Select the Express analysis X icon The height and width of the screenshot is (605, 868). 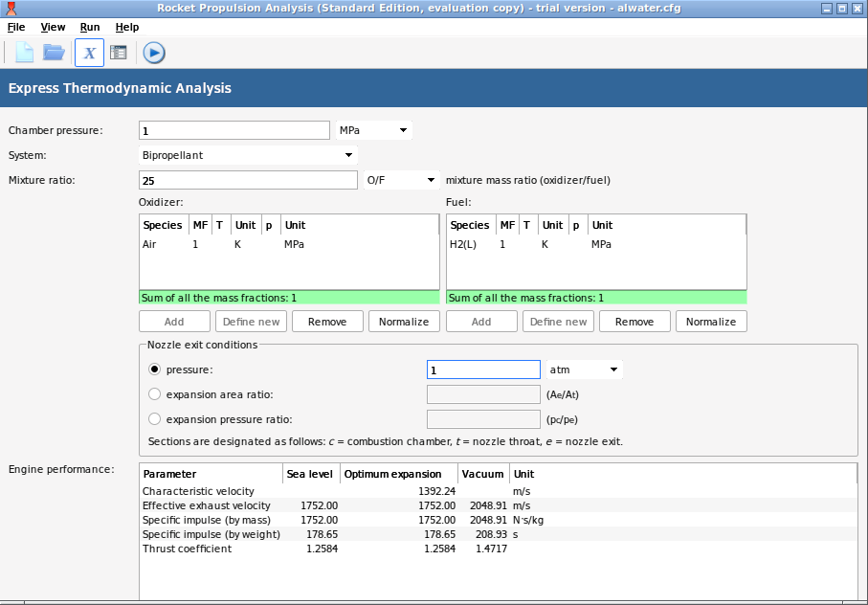tap(89, 53)
